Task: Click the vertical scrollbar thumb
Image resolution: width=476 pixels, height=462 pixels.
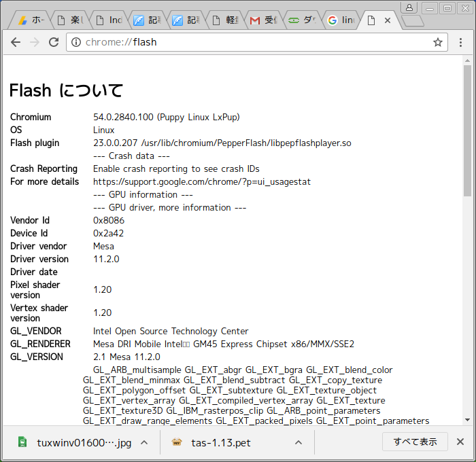Action: point(467,130)
